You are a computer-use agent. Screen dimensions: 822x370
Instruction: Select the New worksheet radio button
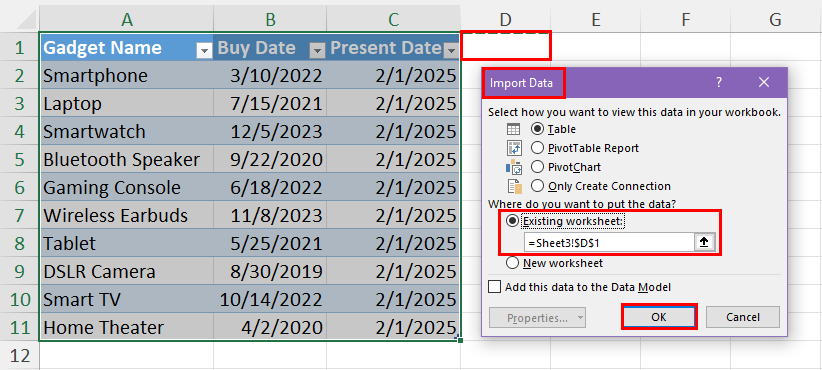[513, 263]
